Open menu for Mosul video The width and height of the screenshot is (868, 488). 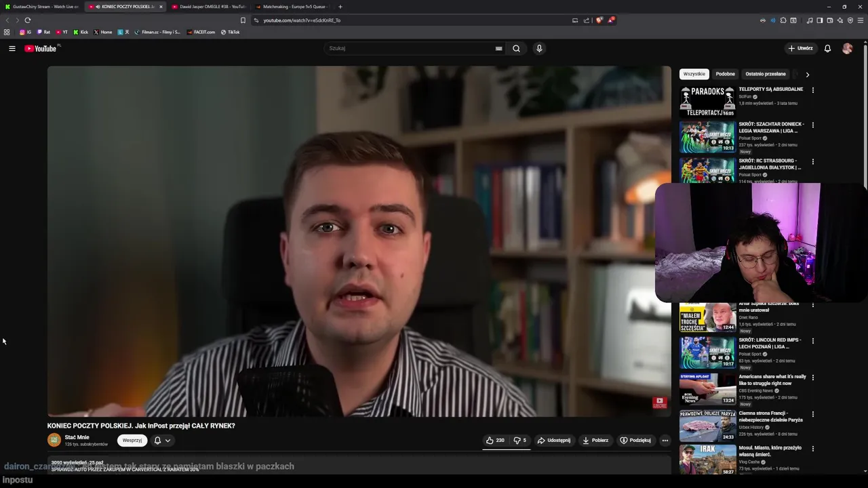pos(812,449)
